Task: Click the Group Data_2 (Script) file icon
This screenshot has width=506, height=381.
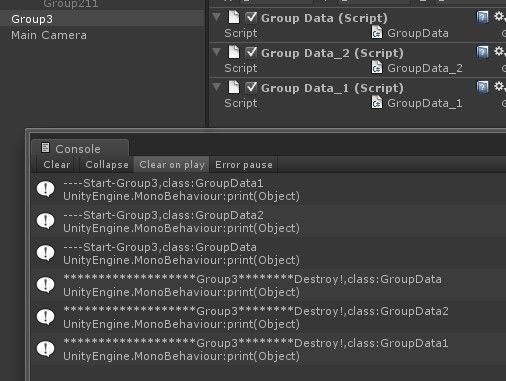Action: point(234,52)
